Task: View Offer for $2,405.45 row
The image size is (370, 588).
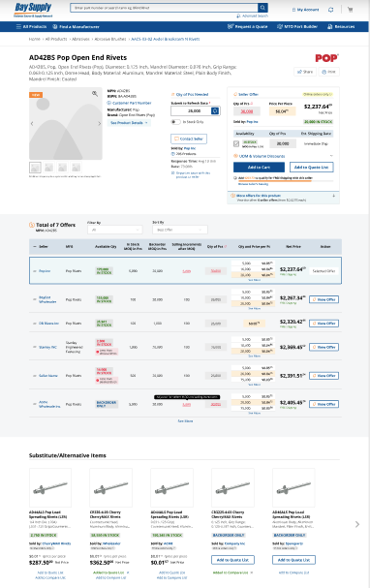Action: pos(324,404)
